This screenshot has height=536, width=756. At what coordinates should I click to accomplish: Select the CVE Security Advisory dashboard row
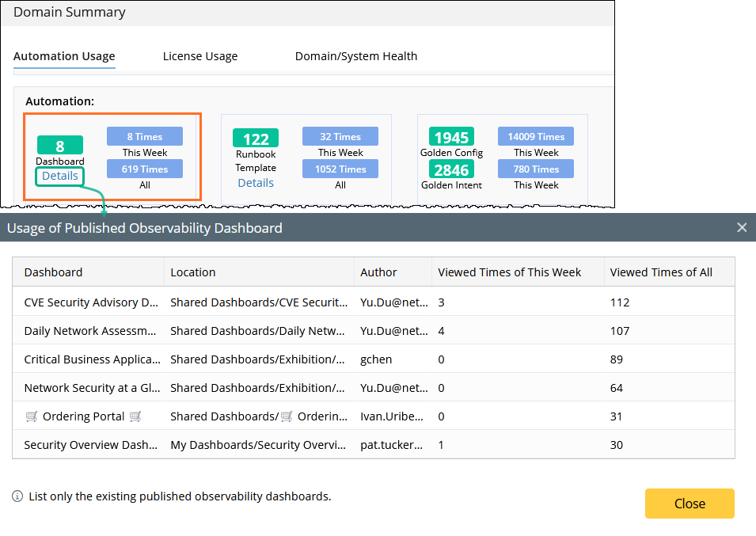click(x=91, y=302)
